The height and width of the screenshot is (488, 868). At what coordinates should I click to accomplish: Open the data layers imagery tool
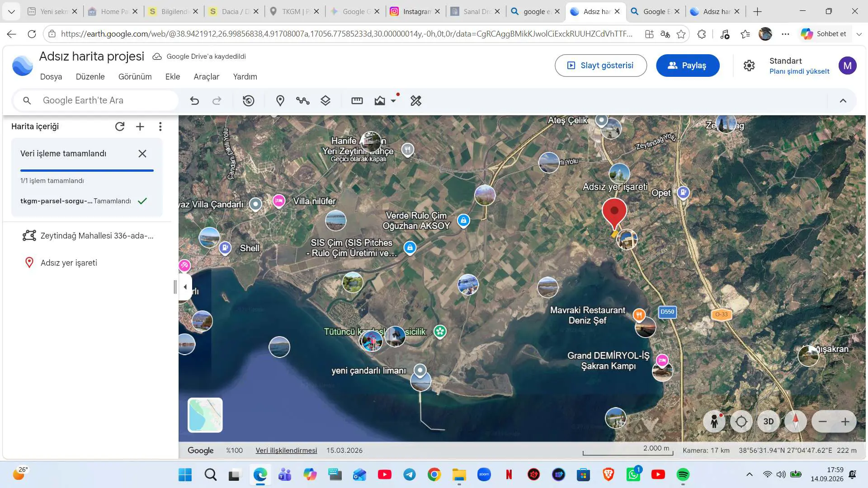click(380, 101)
